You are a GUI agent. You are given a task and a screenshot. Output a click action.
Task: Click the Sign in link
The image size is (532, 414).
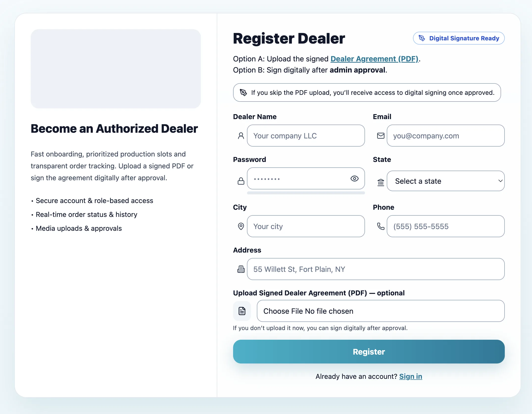(x=411, y=376)
